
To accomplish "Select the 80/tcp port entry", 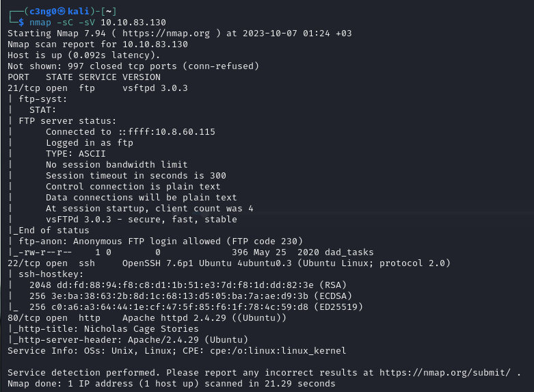I will (x=21, y=318).
